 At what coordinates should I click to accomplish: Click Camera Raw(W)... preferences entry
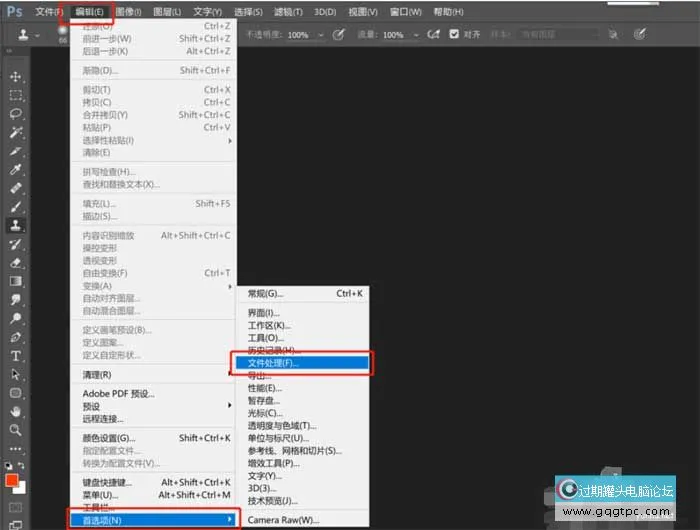pyautogui.click(x=283, y=520)
